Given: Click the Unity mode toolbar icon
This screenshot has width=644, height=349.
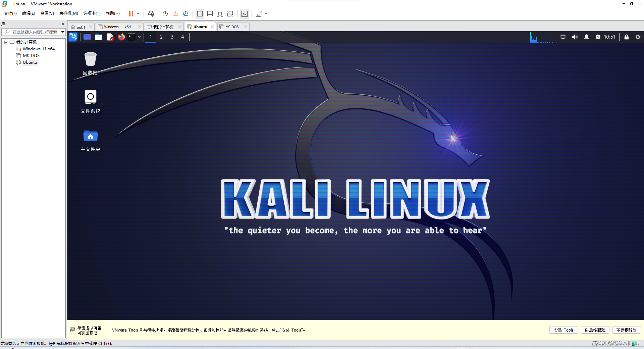Looking at the screenshot, I should [230, 14].
